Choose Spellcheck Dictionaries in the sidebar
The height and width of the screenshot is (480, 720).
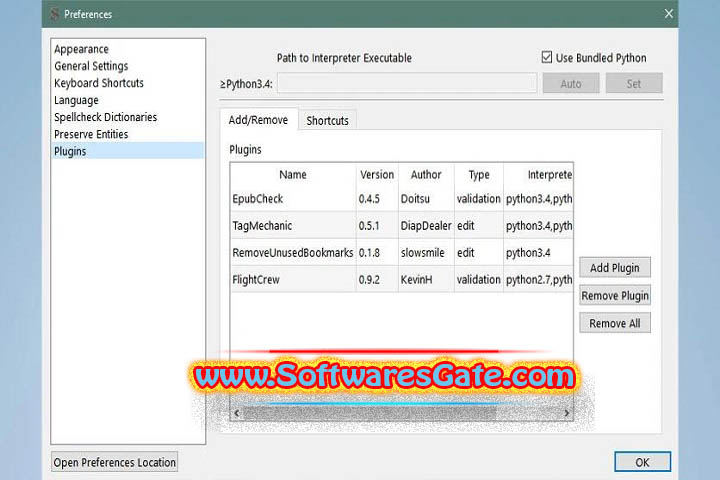(106, 117)
